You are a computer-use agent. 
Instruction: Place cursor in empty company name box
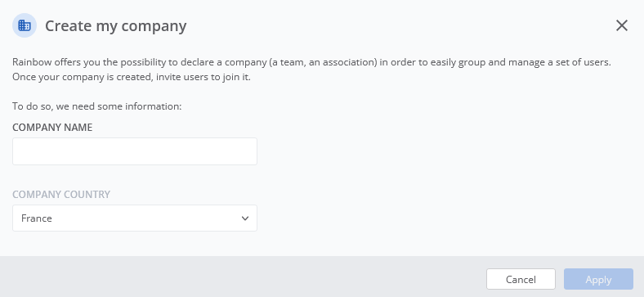tap(135, 151)
